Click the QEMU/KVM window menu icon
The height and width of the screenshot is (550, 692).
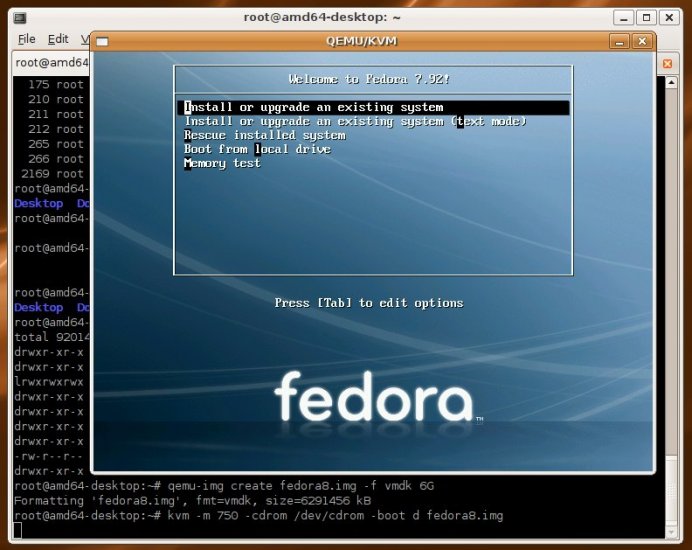(x=102, y=41)
